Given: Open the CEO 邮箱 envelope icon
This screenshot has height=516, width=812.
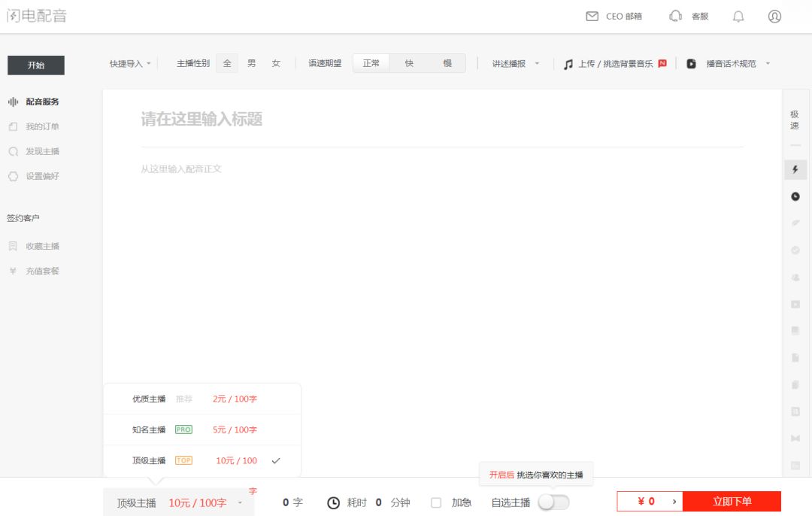Looking at the screenshot, I should point(592,17).
